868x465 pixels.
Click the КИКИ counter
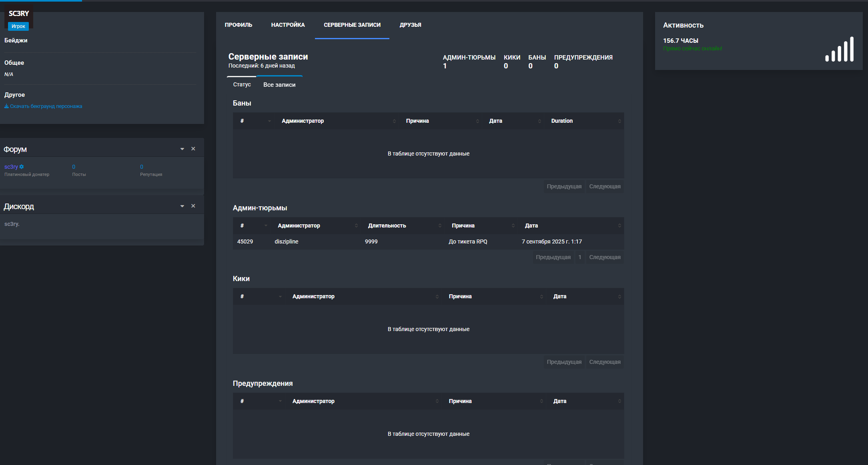(512, 62)
